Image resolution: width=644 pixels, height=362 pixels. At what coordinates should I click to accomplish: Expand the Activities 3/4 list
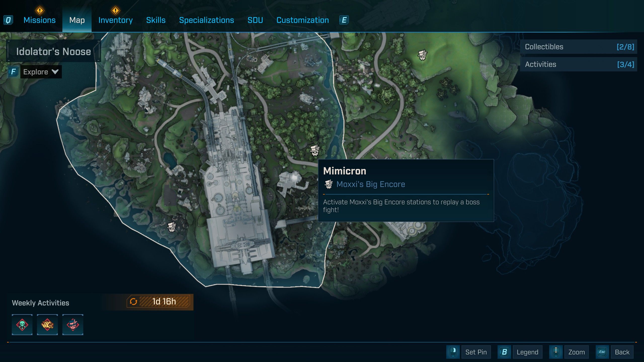coord(578,64)
